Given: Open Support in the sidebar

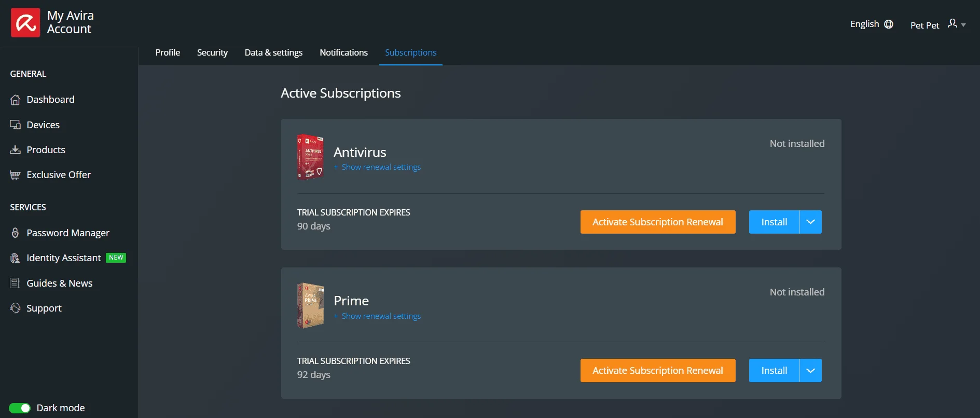Looking at the screenshot, I should 44,308.
